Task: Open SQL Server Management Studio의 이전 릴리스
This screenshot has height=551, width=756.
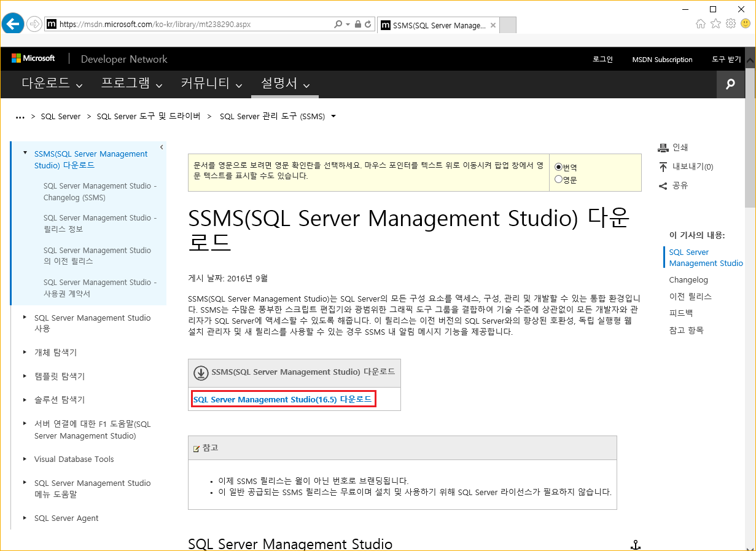Action: pyautogui.click(x=97, y=256)
